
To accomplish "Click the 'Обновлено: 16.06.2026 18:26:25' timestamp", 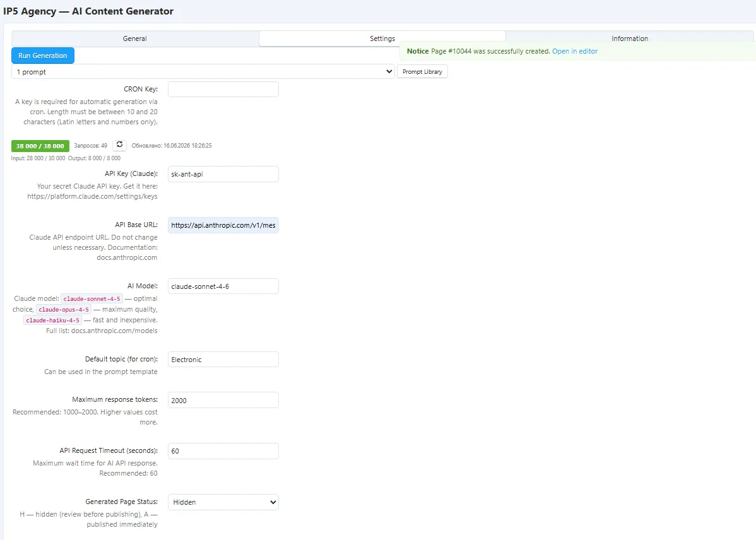I will click(x=172, y=146).
